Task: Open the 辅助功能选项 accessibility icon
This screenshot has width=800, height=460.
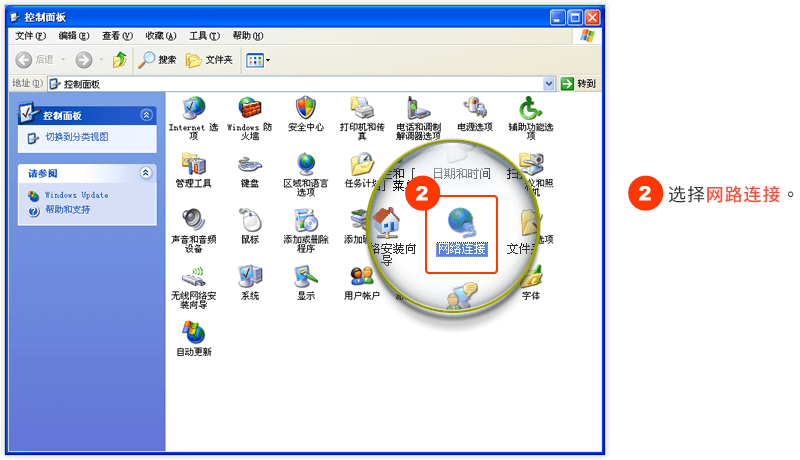Action: pyautogui.click(x=530, y=108)
